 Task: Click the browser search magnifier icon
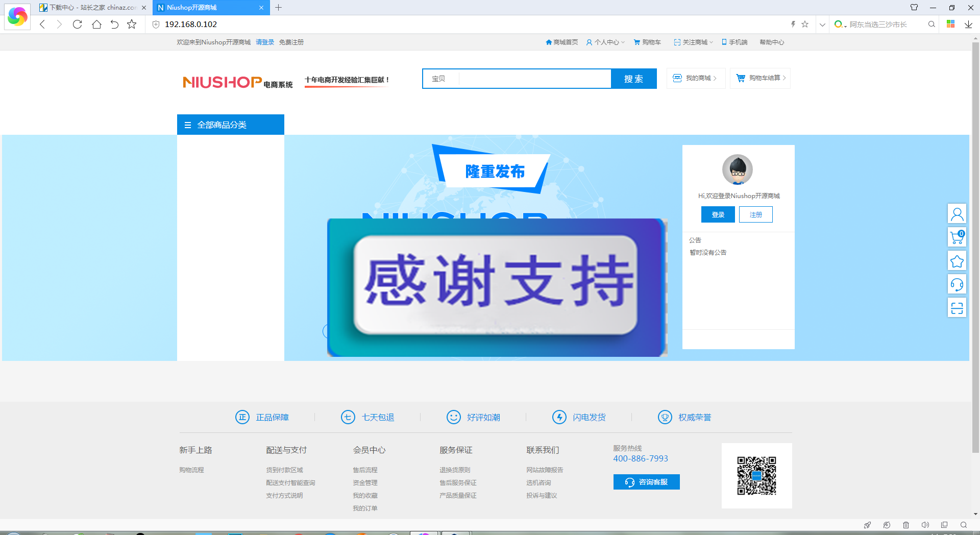pos(932,24)
